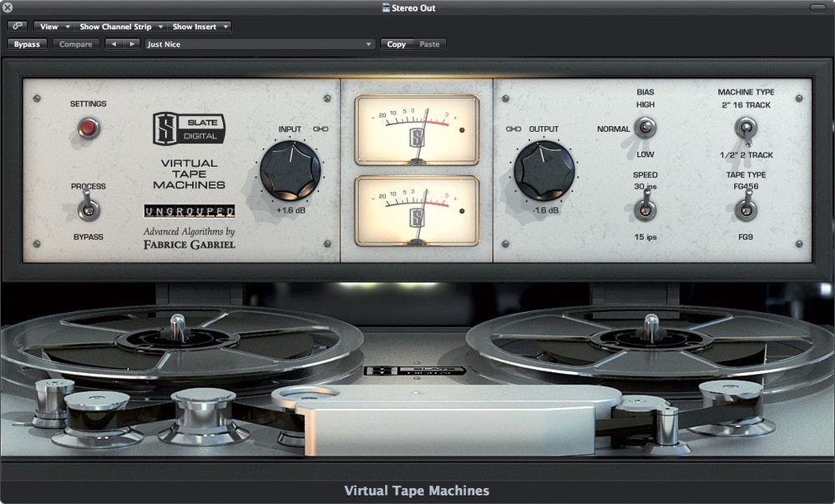
Task: Click the Copy button
Action: point(396,44)
